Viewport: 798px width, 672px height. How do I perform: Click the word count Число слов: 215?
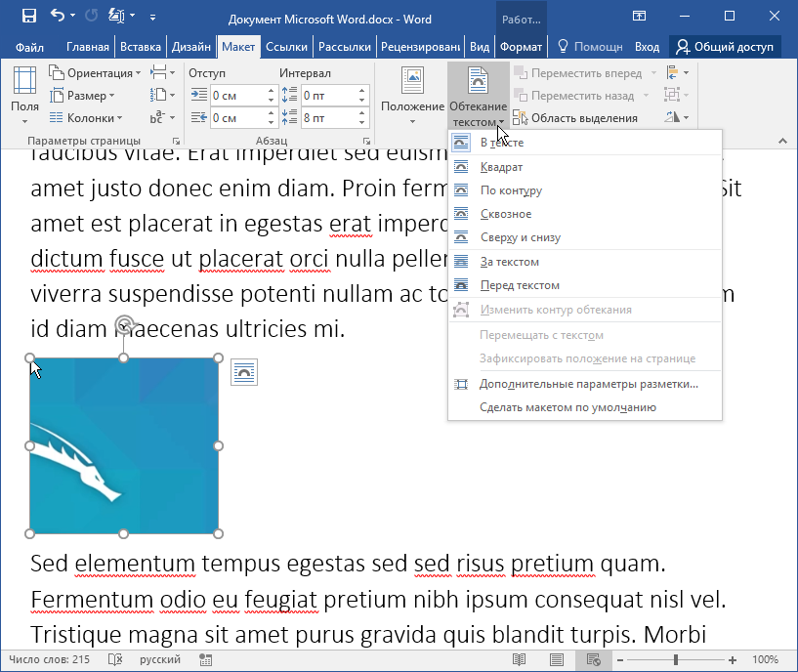[x=50, y=659]
